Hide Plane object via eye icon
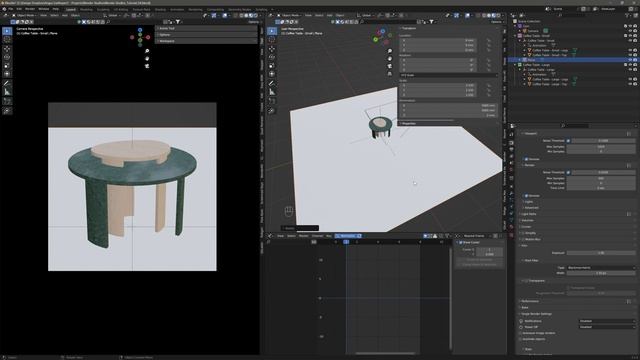Viewport: 640px width, 360px height. [x=630, y=60]
